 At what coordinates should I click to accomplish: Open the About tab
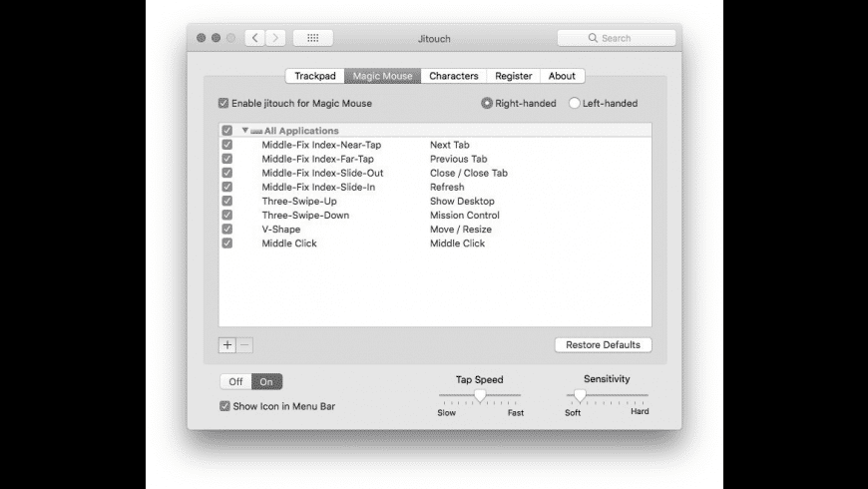pyautogui.click(x=562, y=76)
